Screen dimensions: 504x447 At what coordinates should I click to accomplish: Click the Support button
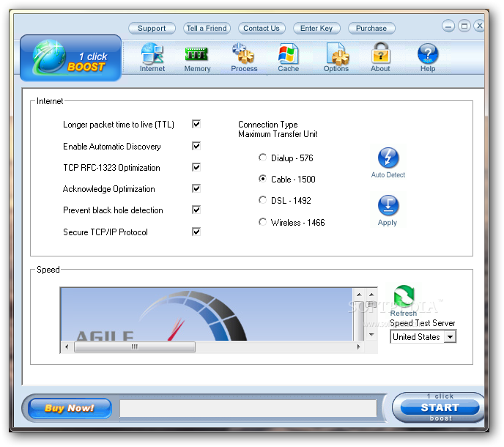[x=152, y=29]
